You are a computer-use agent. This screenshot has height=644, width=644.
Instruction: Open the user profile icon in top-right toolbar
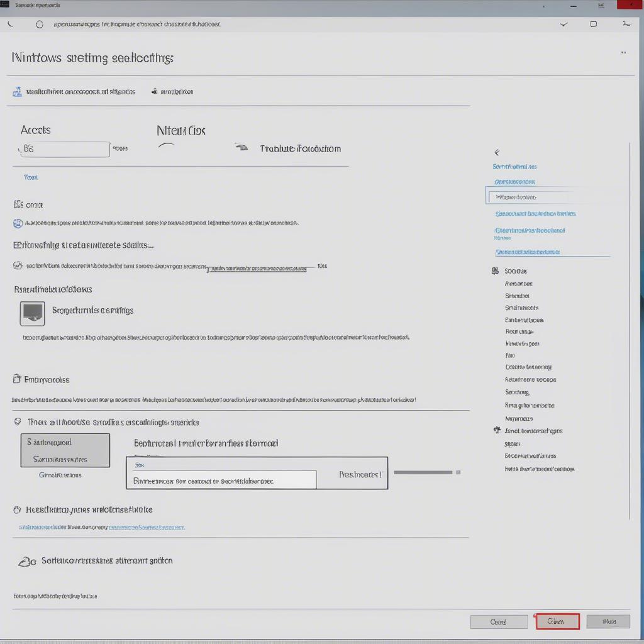[626, 24]
